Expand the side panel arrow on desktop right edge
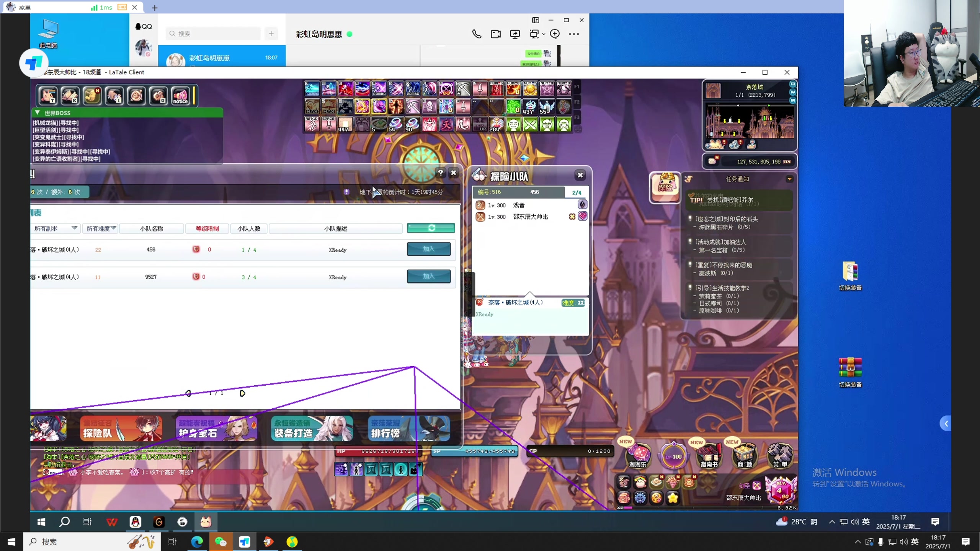This screenshot has width=980, height=551. pyautogui.click(x=946, y=423)
